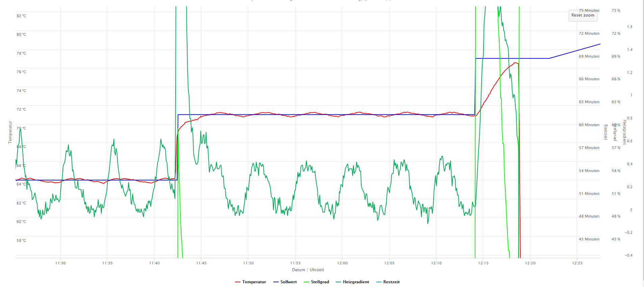
Task: Click the Reset zoom button
Action: [x=583, y=16]
